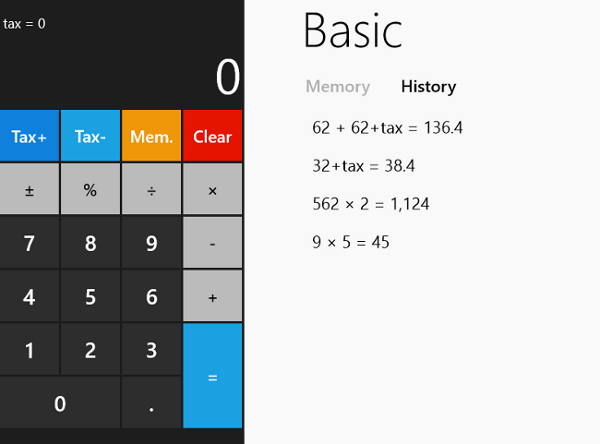Switch to the Memory tab
Image resolution: width=600 pixels, height=444 pixels.
pyautogui.click(x=338, y=87)
